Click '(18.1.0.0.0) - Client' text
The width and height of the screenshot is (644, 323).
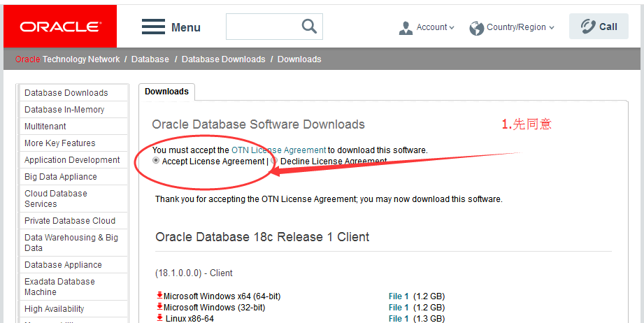pyautogui.click(x=194, y=273)
